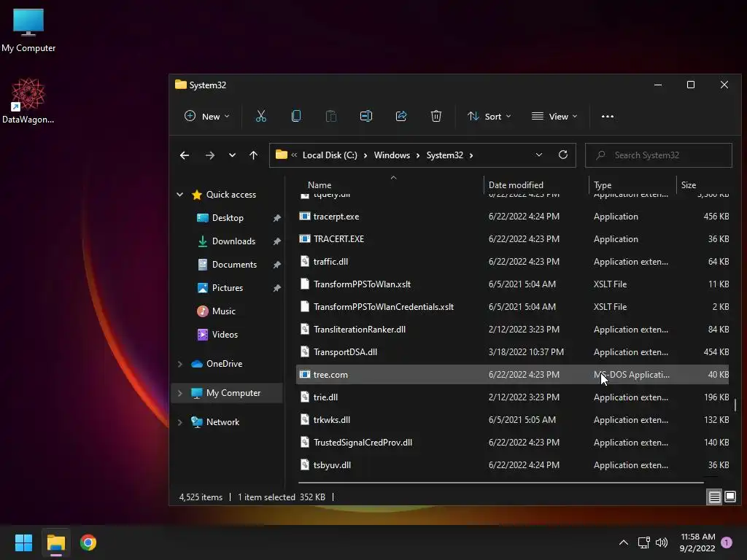Go forward with the right arrow
The image size is (747, 560).
coord(209,155)
